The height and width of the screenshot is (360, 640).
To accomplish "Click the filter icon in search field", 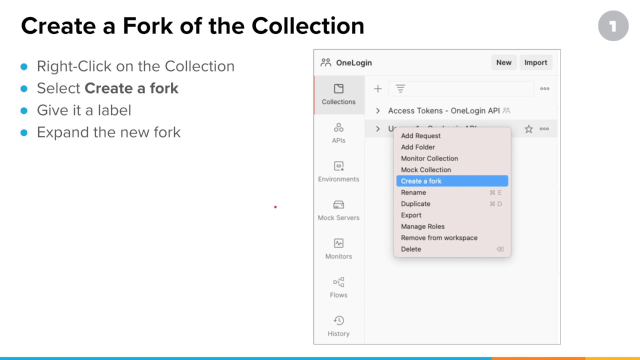I will point(400,89).
